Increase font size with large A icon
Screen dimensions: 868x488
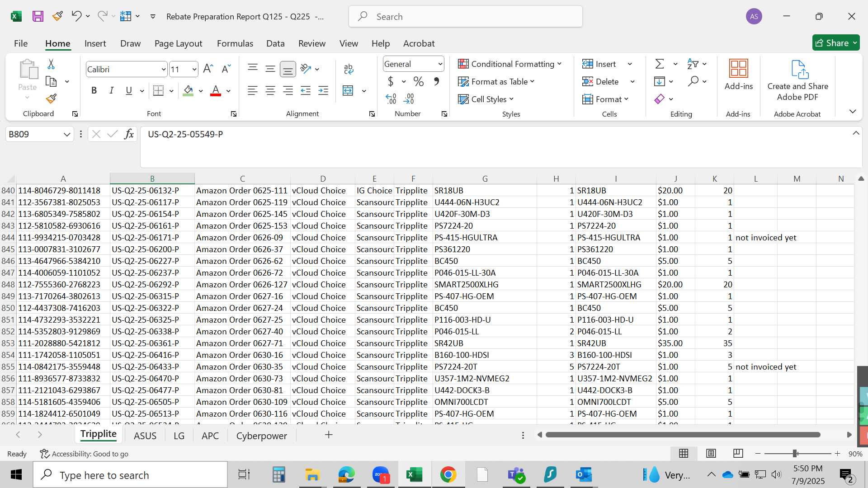208,69
